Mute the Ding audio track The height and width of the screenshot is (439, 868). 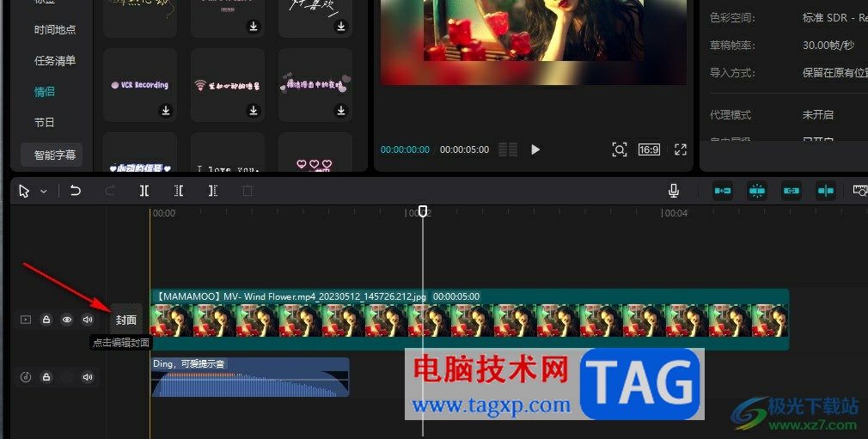(88, 377)
